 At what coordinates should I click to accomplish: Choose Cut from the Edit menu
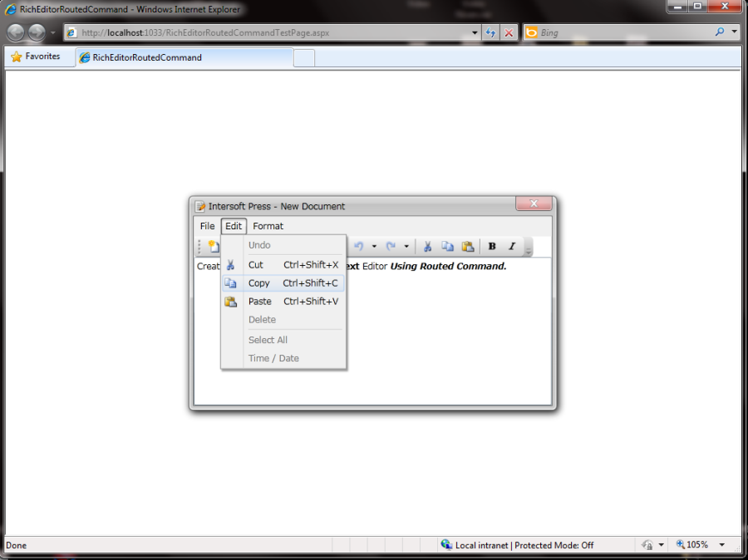(x=283, y=265)
